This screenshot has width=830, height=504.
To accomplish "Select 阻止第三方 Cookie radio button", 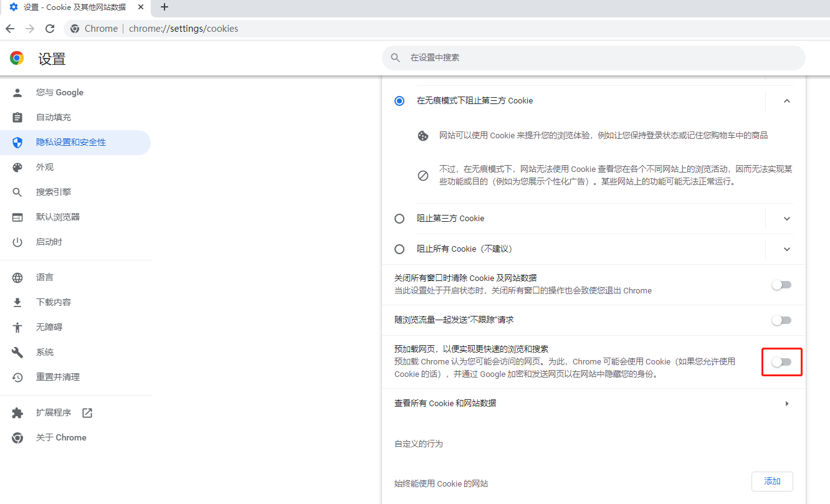I will [399, 219].
